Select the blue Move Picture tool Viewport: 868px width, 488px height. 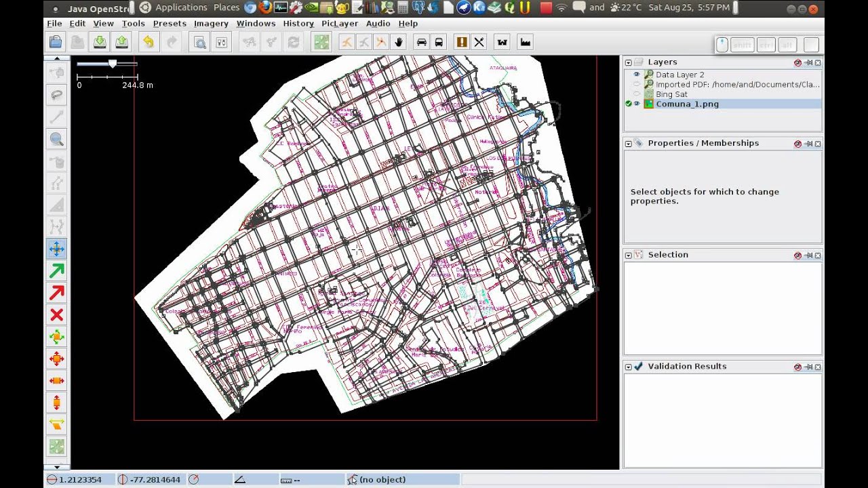point(57,249)
